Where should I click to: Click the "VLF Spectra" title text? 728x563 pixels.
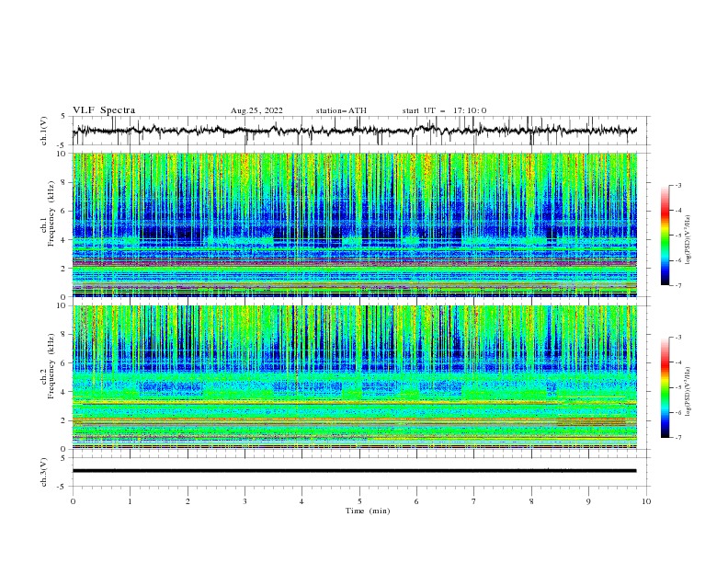click(x=104, y=110)
